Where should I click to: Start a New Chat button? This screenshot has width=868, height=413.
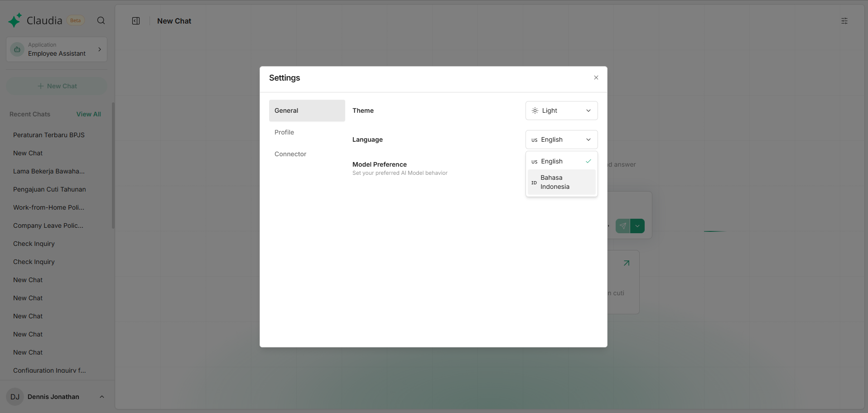tap(57, 86)
